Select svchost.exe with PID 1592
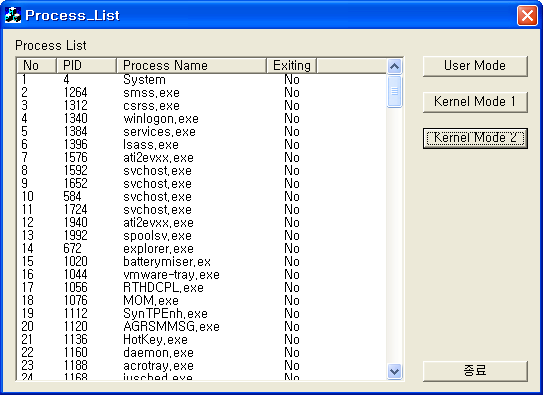This screenshot has height=395, width=543. click(202, 170)
